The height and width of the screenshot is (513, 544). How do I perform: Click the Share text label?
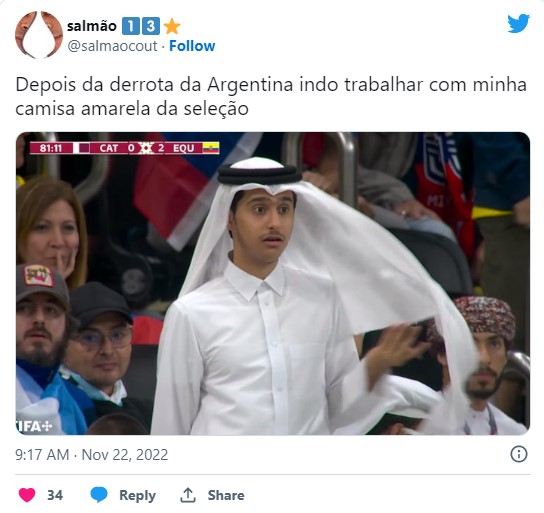(226, 495)
